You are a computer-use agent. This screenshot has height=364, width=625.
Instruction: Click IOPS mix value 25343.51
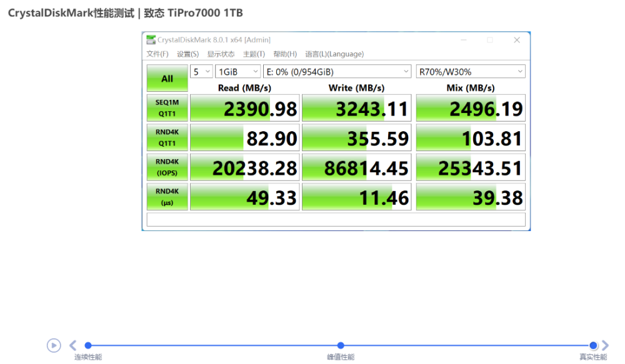pyautogui.click(x=471, y=167)
